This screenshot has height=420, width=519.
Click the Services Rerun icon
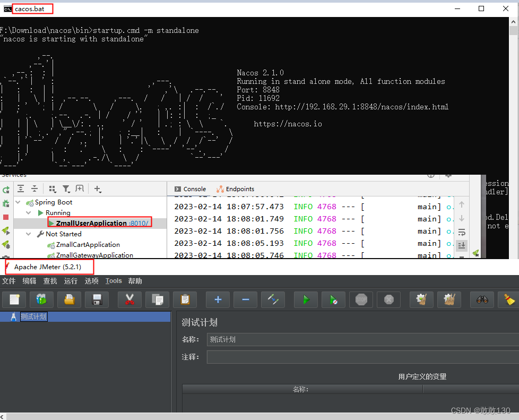pos(6,190)
